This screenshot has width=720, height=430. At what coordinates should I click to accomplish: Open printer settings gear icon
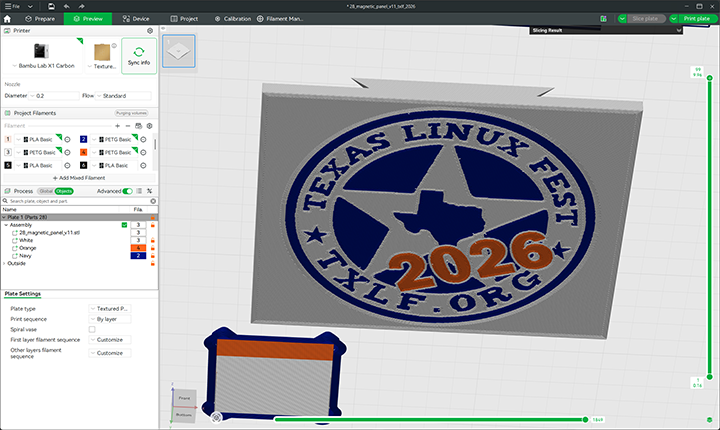pos(150,31)
